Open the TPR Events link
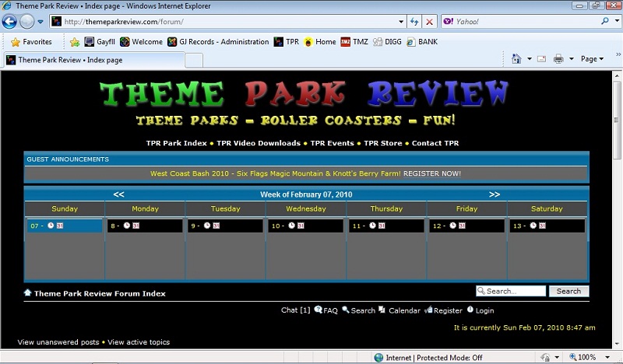 tap(333, 143)
